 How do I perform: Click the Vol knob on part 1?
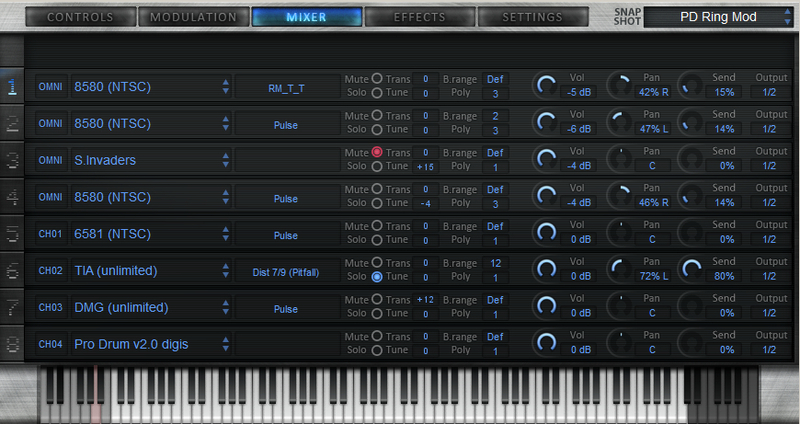coord(545,86)
